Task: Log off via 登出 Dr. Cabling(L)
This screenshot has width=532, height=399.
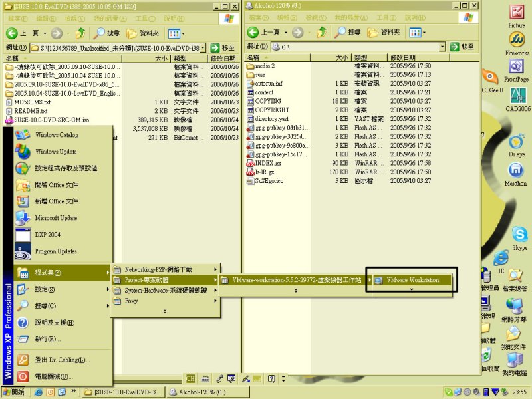Action: coord(63,360)
